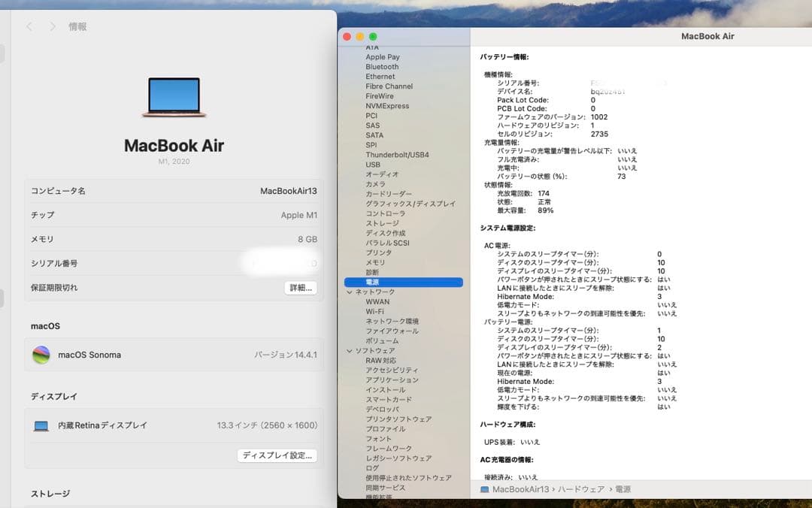This screenshot has width=812, height=508.
Task: Click the バージョン14.4.1 macOS version text
Action: 286,355
